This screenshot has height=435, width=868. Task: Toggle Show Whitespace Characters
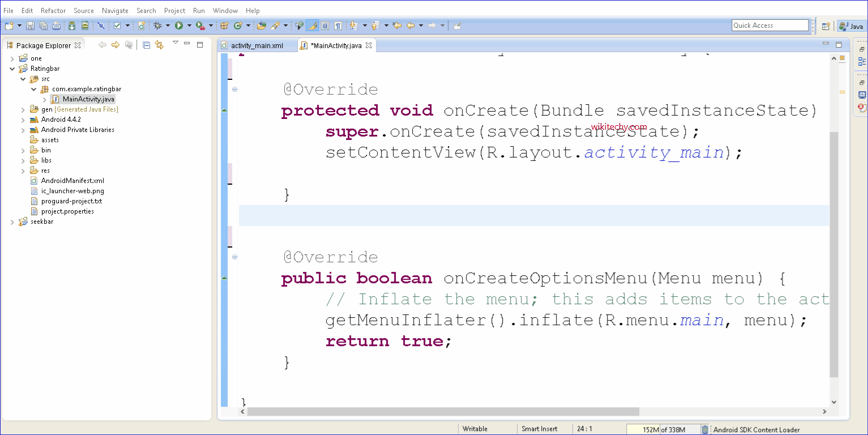coord(338,25)
